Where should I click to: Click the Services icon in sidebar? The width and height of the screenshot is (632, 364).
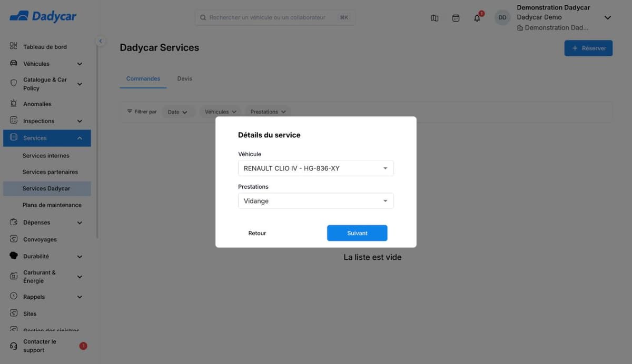coord(14,137)
